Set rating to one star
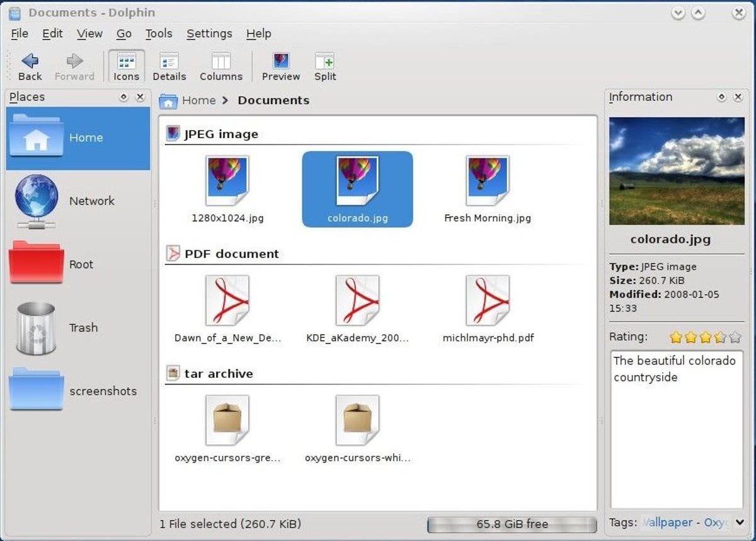 tap(676, 337)
